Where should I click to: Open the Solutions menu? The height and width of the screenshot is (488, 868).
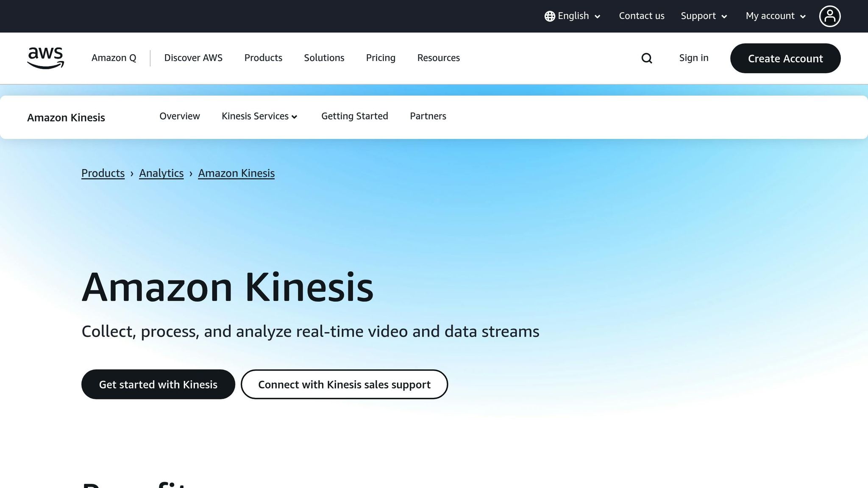point(324,58)
